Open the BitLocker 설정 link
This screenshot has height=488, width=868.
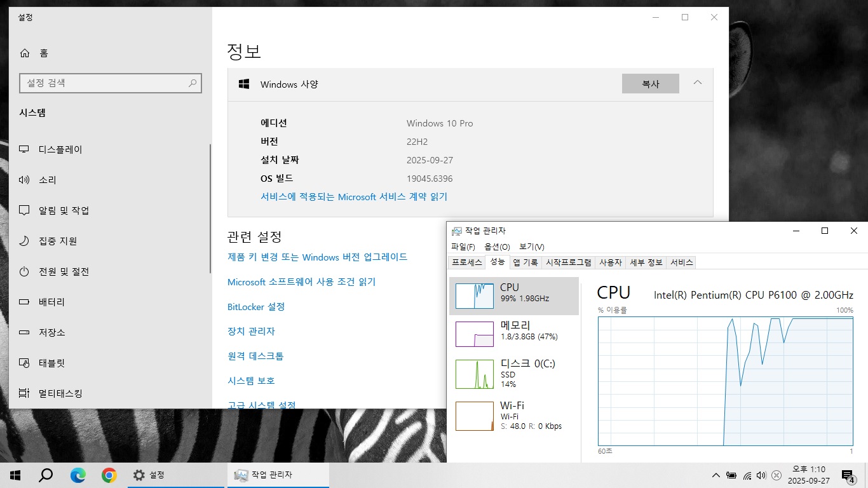(256, 307)
